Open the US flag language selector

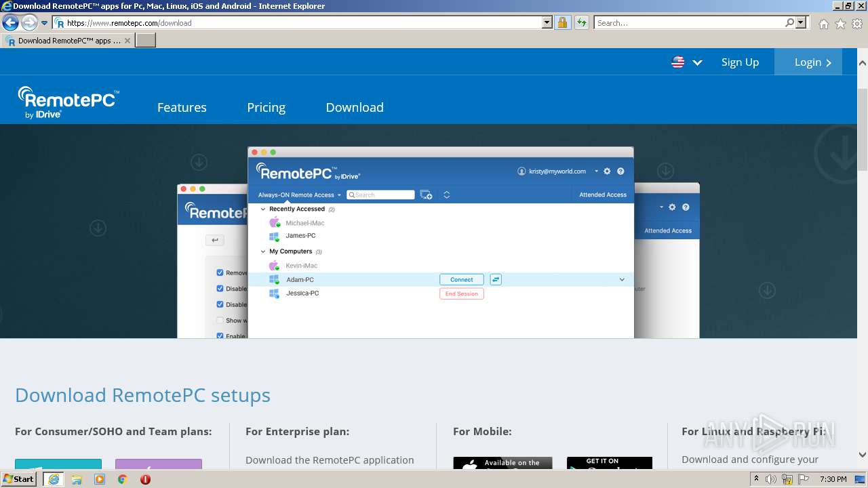point(686,62)
